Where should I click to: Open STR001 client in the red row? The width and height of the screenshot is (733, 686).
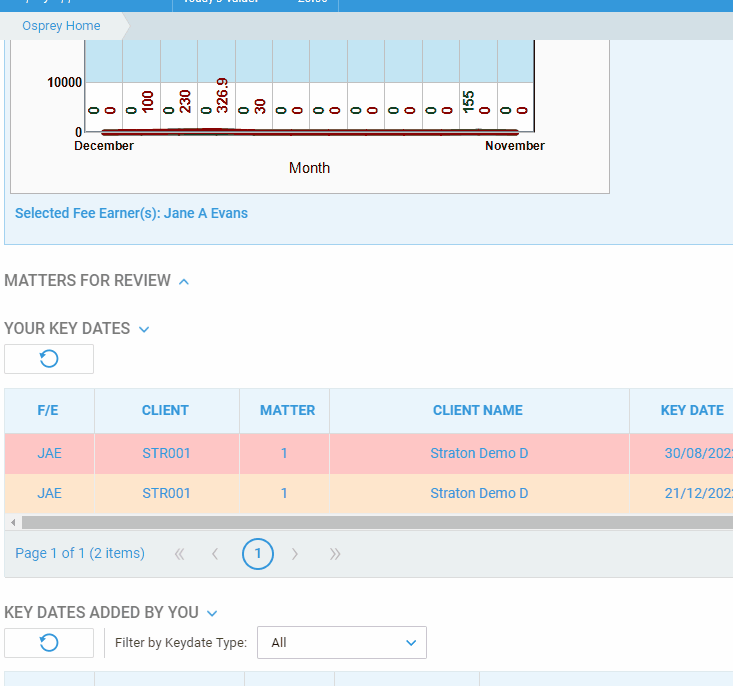point(166,453)
